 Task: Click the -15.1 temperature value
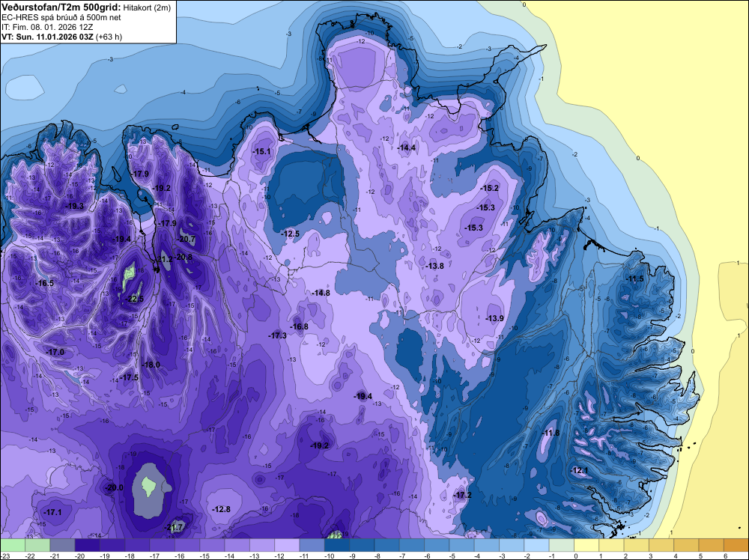pos(261,152)
